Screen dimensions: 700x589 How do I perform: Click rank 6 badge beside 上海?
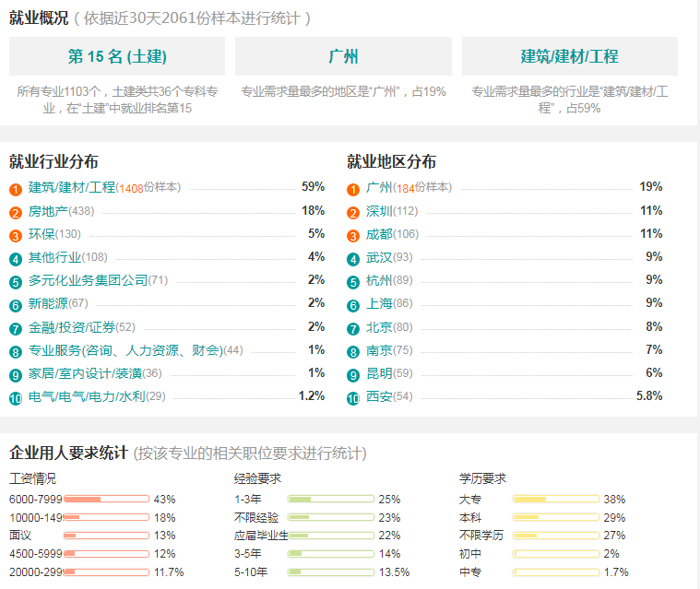tap(353, 306)
